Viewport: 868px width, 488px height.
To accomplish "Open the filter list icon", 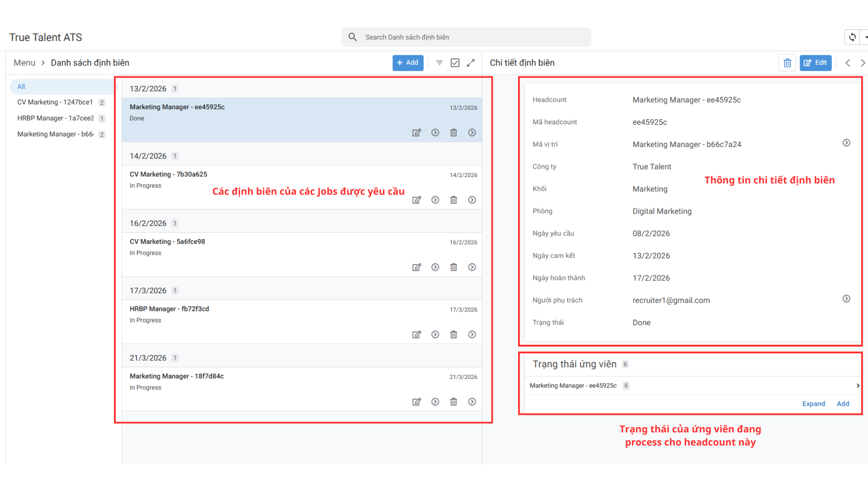I will pyautogui.click(x=439, y=63).
